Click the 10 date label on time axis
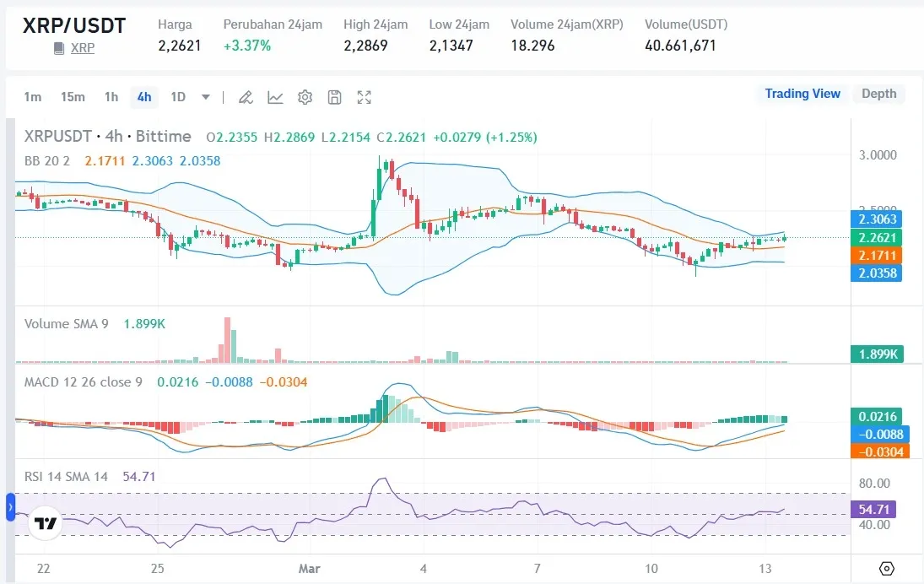Image resolution: width=924 pixels, height=584 pixels. click(651, 569)
